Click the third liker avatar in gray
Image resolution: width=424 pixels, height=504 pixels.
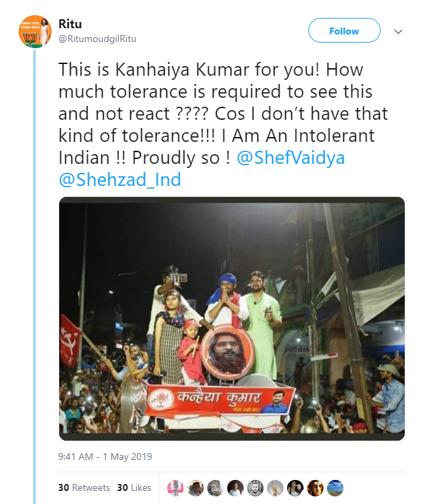215,488
